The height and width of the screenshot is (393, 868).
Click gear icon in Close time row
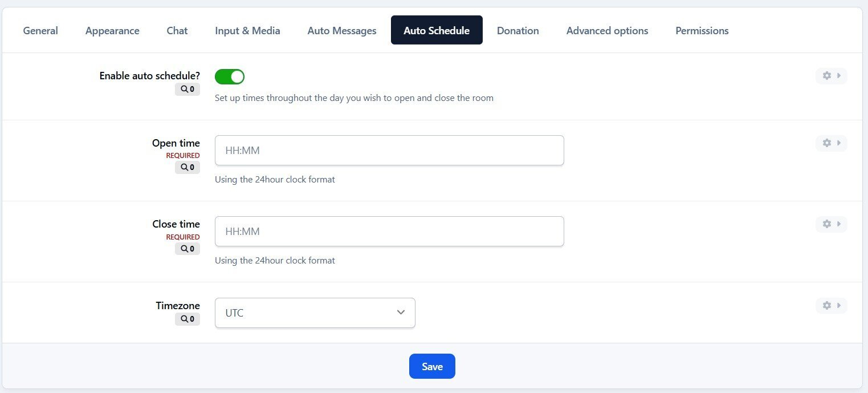826,224
